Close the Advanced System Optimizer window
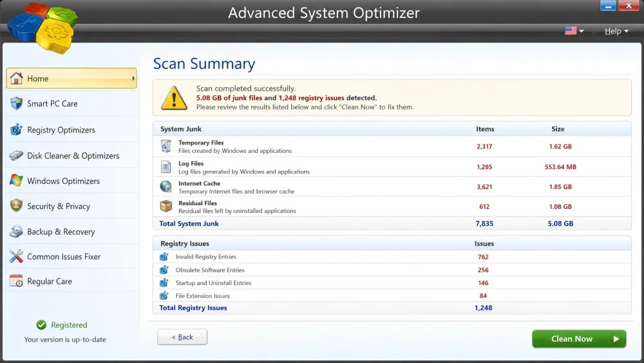 [629, 6]
